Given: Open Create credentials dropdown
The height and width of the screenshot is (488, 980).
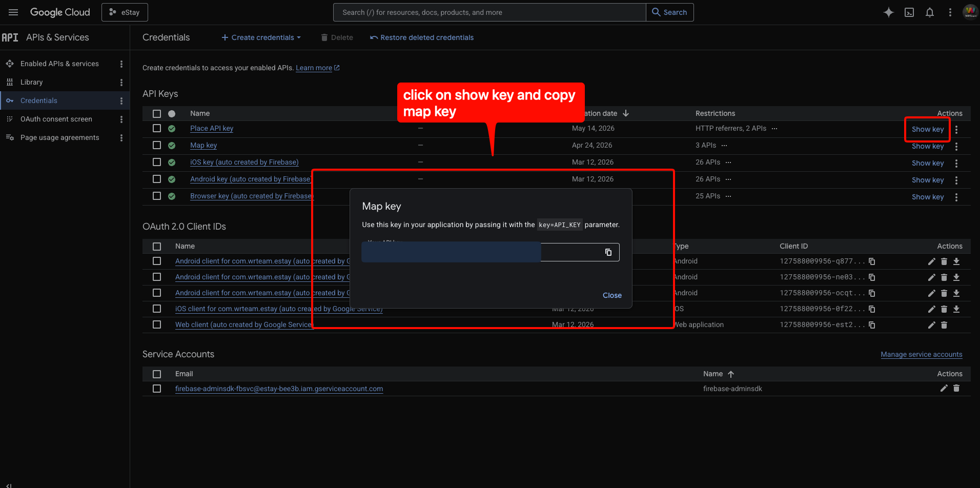Looking at the screenshot, I should (x=261, y=37).
